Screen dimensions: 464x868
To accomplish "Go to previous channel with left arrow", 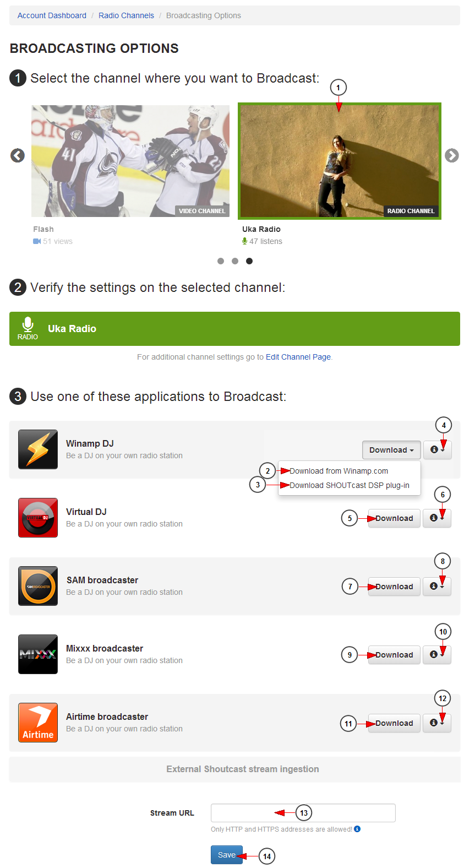I will click(x=18, y=156).
